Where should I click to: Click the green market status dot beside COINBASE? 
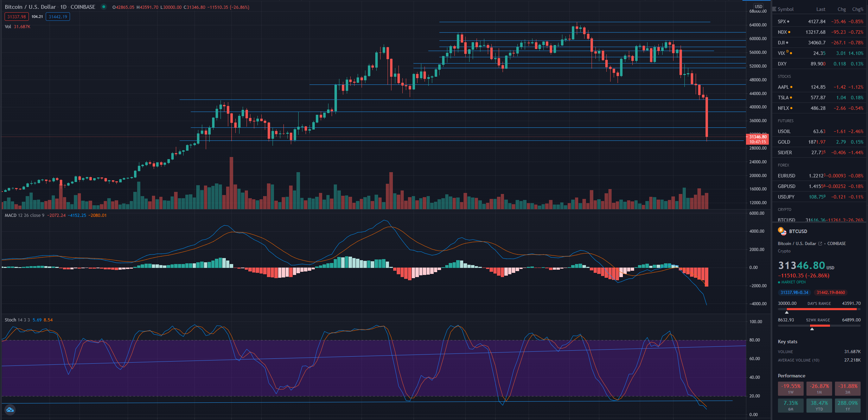[104, 7]
